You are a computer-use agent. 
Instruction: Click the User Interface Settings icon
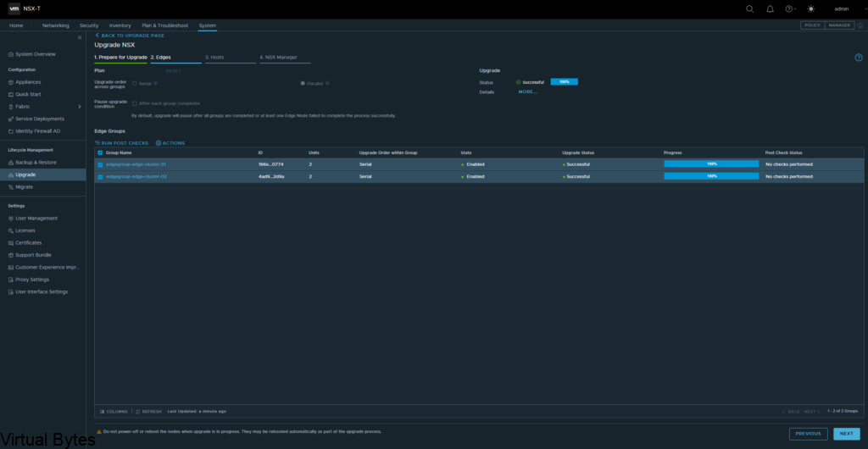pyautogui.click(x=11, y=292)
